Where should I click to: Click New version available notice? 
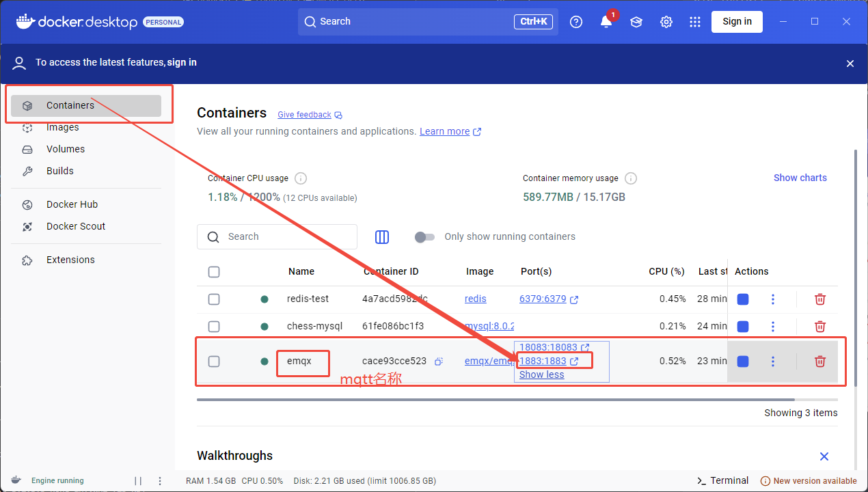point(809,480)
